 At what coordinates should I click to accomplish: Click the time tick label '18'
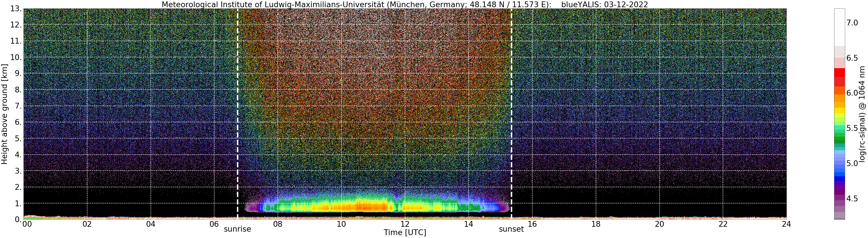(596, 224)
